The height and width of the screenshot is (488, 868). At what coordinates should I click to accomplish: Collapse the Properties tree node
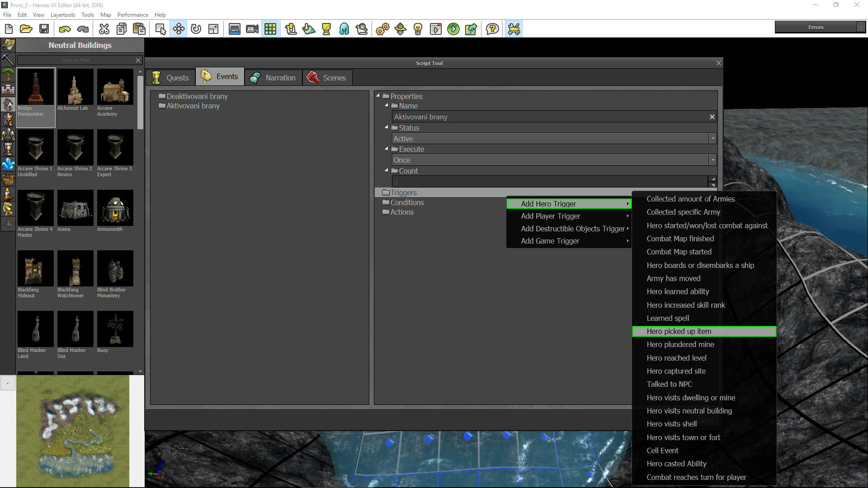378,96
